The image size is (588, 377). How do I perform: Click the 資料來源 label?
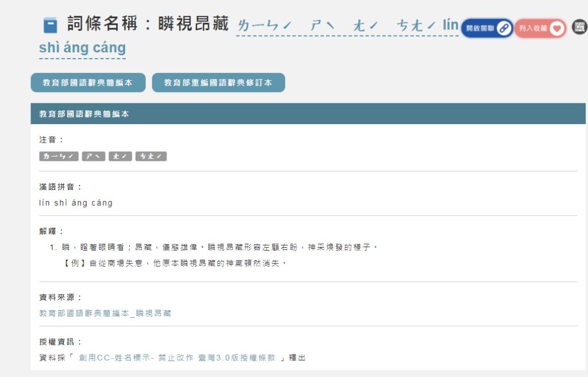pyautogui.click(x=60, y=297)
